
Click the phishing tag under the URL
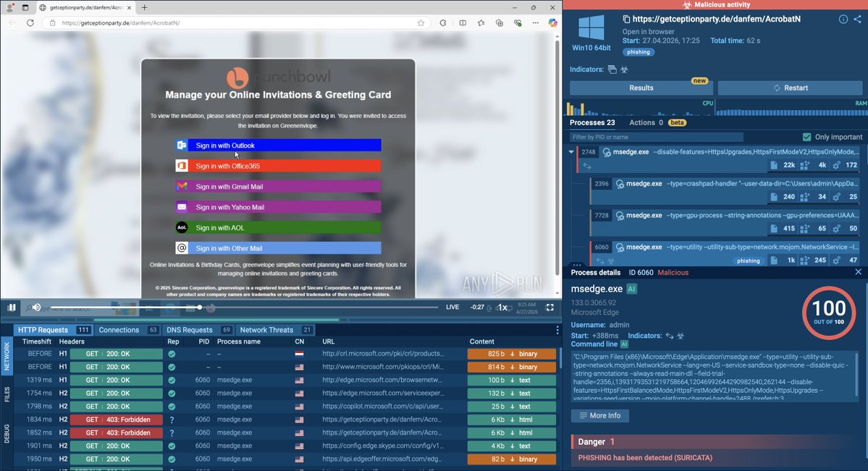click(639, 52)
